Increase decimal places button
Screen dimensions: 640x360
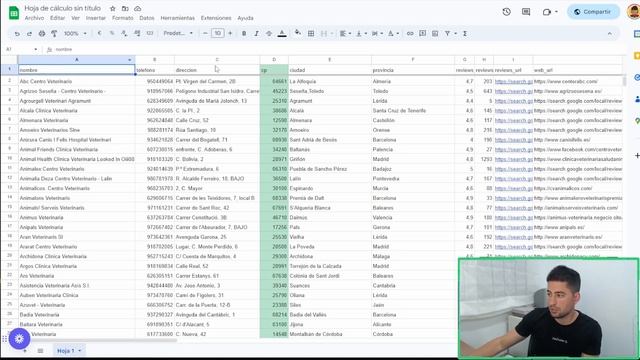tap(137, 33)
